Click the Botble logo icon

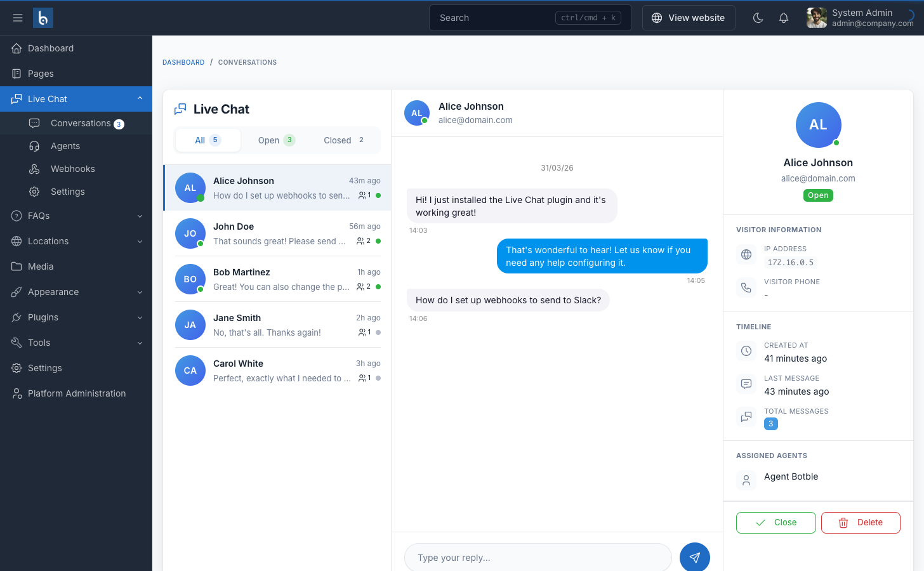tap(43, 18)
